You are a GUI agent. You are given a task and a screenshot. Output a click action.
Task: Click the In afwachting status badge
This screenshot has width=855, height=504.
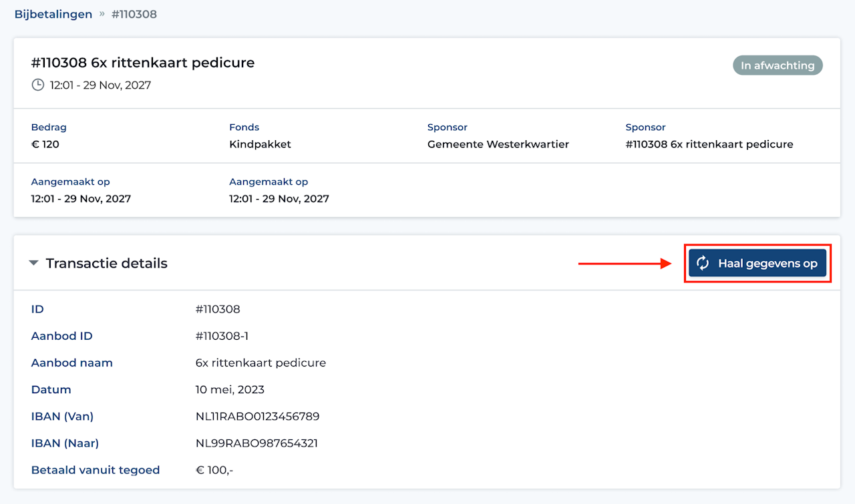[778, 65]
